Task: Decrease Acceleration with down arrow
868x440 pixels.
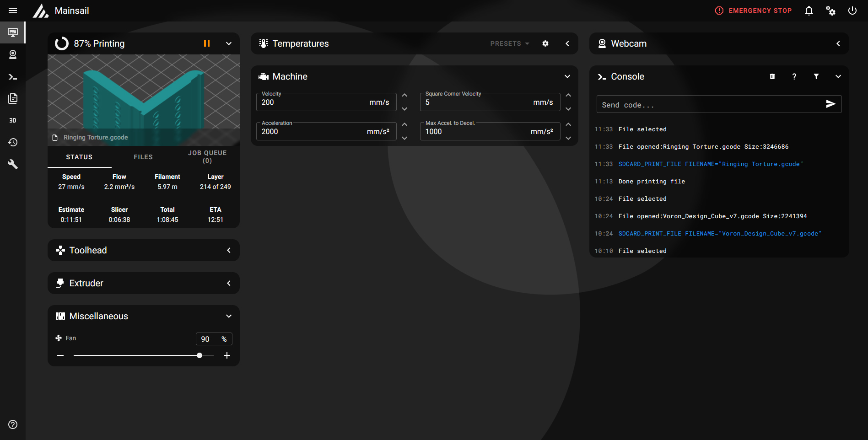Action: coord(404,138)
